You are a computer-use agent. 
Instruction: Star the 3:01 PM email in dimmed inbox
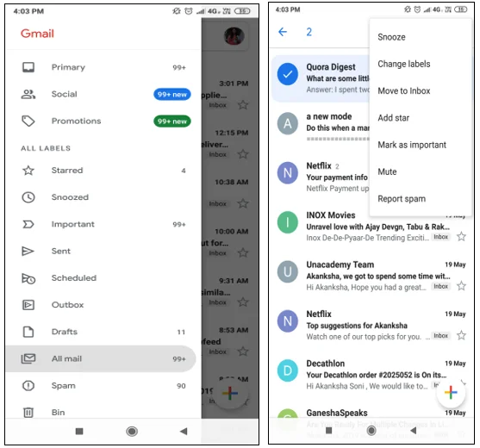[x=243, y=104]
